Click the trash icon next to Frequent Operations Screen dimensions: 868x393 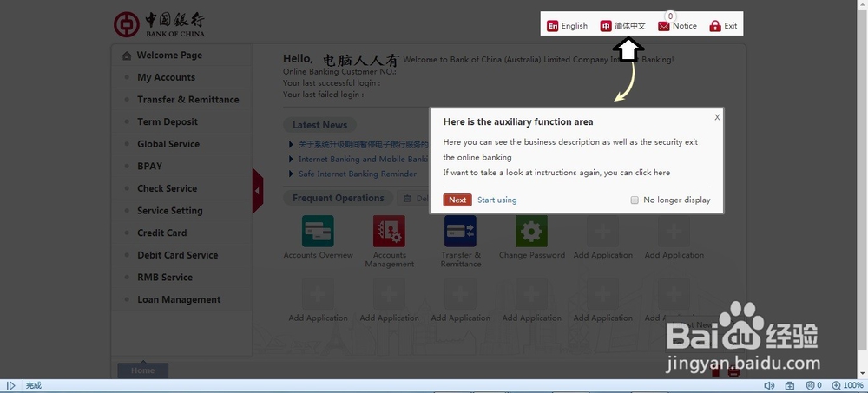coord(407,198)
